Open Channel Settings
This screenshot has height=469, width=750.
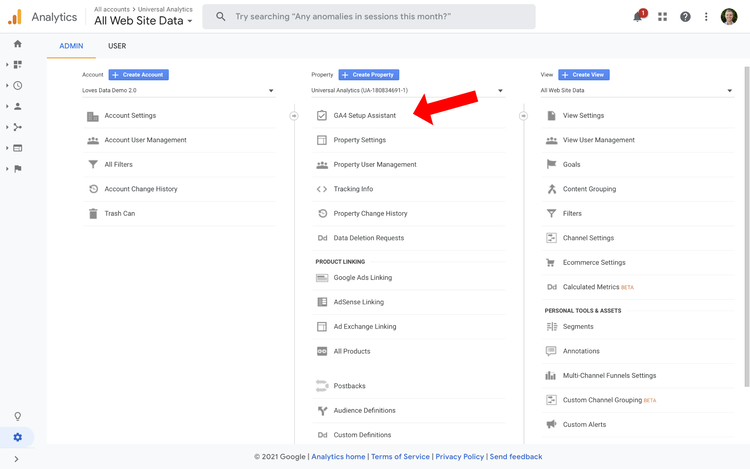[x=588, y=238]
